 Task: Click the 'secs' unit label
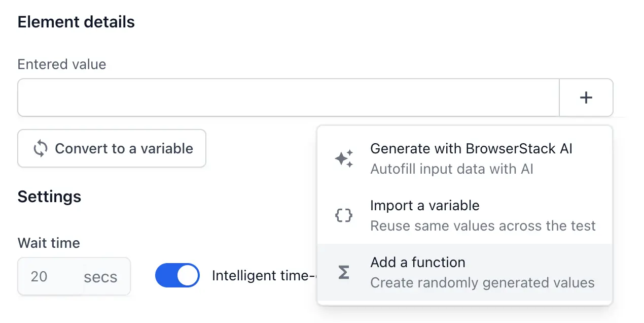(100, 277)
